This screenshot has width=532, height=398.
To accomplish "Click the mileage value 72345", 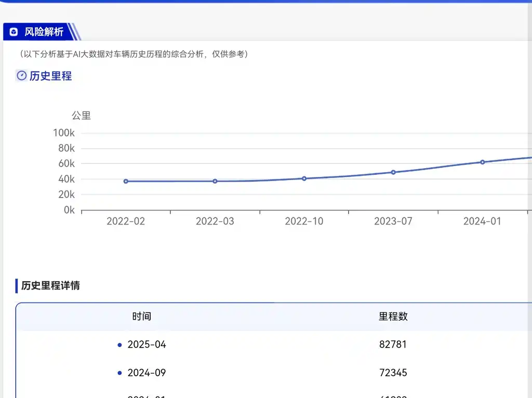I will pyautogui.click(x=393, y=373).
